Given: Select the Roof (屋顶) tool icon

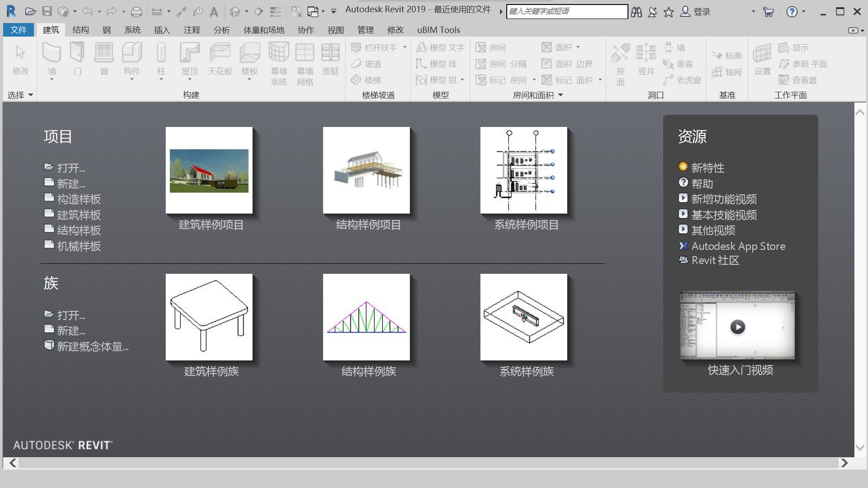Looking at the screenshot, I should (x=189, y=53).
